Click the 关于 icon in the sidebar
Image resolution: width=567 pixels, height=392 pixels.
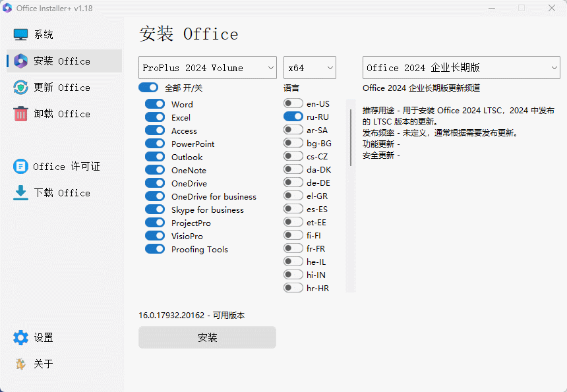click(x=20, y=364)
